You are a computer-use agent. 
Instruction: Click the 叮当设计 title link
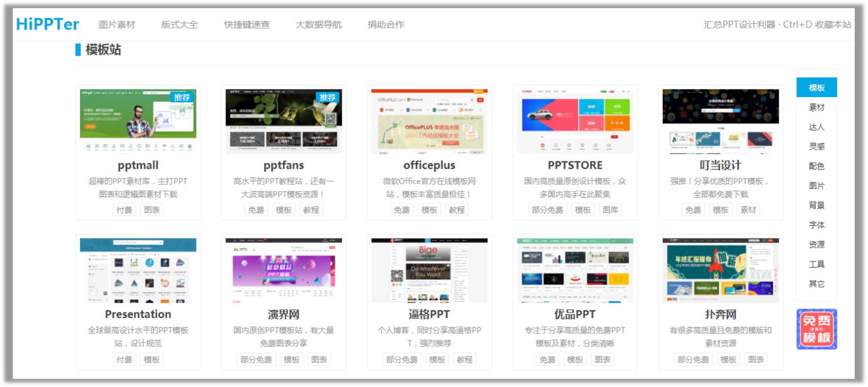point(721,165)
